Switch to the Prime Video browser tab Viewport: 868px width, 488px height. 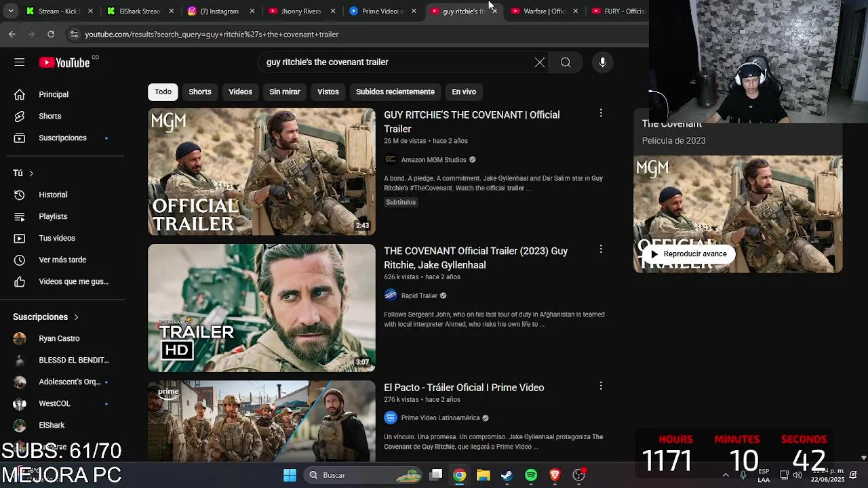pyautogui.click(x=382, y=11)
